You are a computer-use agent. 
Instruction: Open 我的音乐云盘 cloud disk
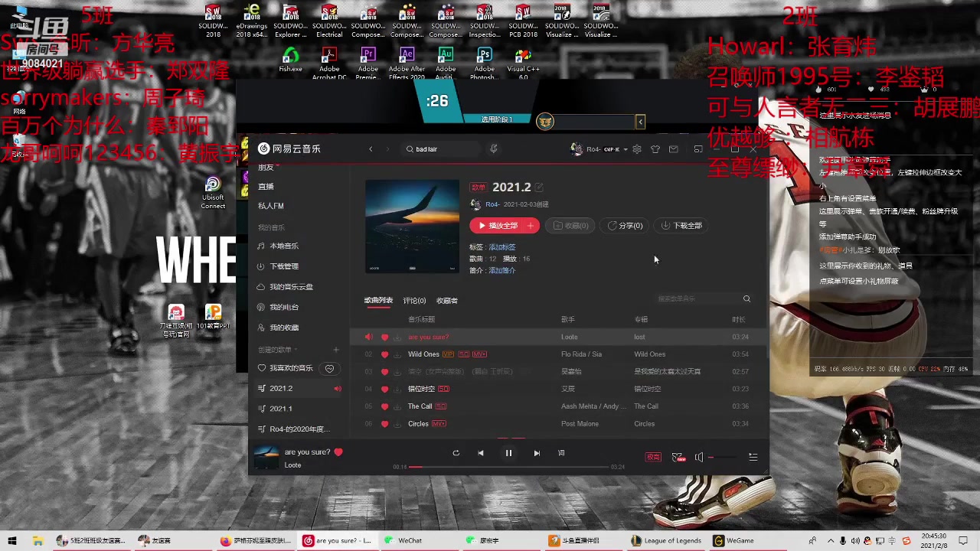291,287
